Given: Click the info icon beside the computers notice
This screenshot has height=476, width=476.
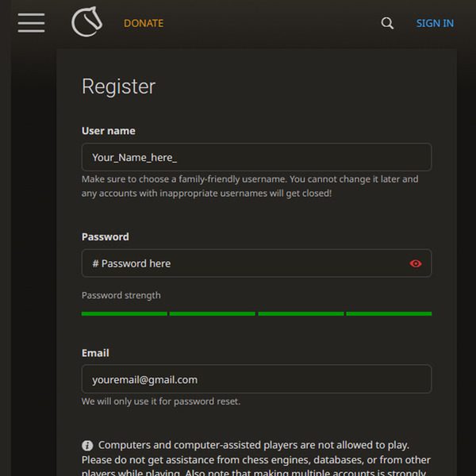Looking at the screenshot, I should (x=87, y=446).
